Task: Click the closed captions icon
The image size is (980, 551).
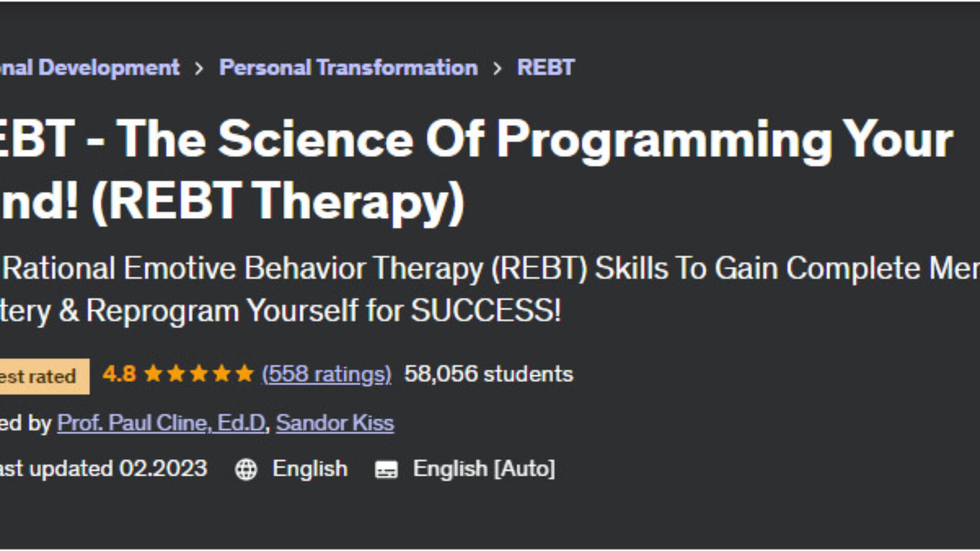Action: tap(386, 469)
